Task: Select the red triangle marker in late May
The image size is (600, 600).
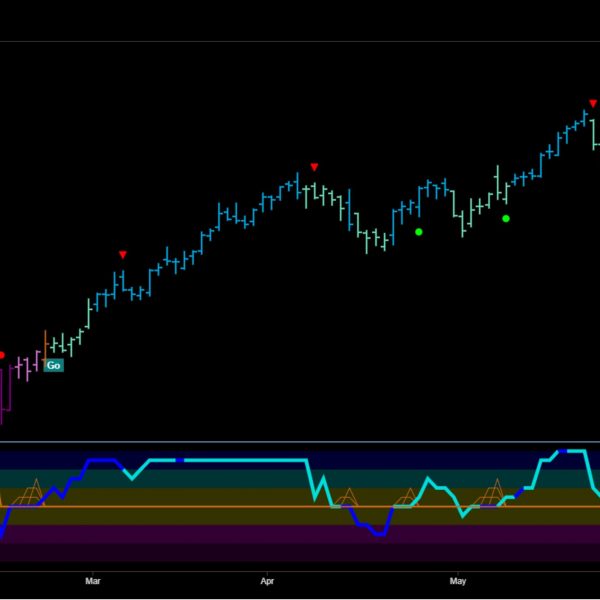Action: point(593,103)
